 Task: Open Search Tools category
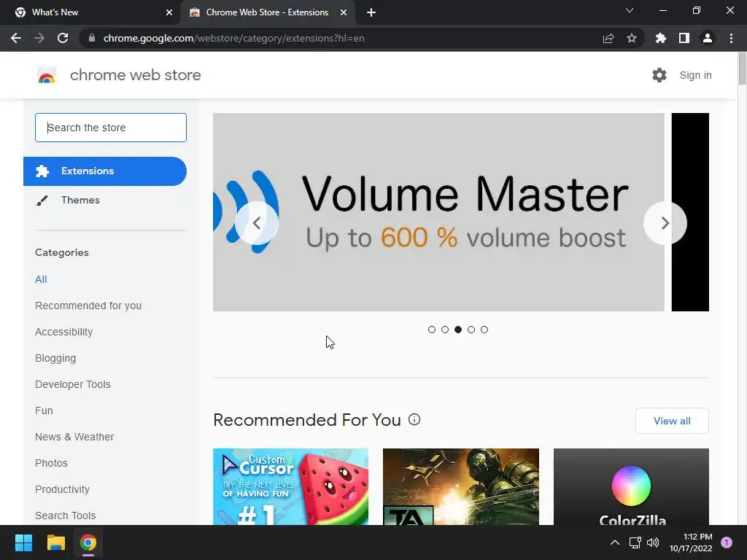[65, 516]
